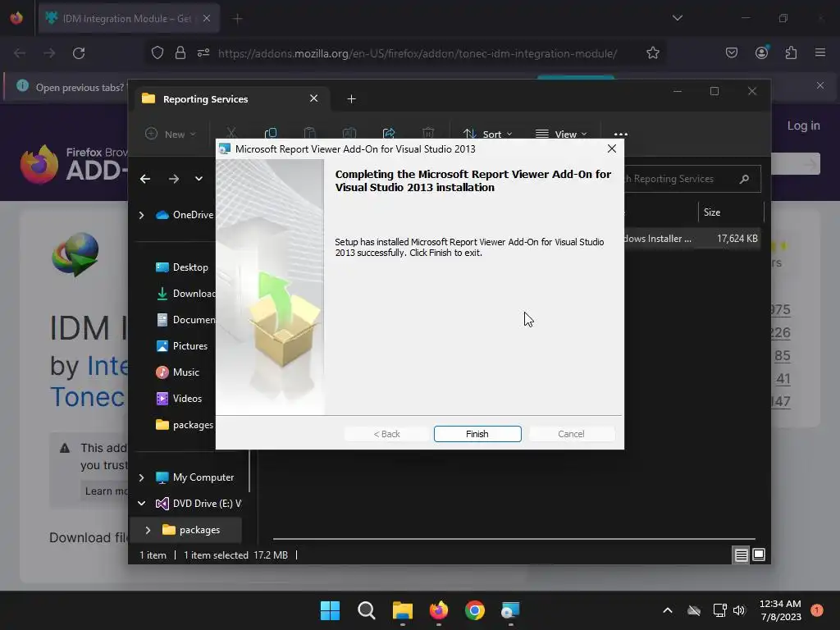This screenshot has height=630, width=840.
Task: Click the tracking protection shield icon
Action: 157,53
